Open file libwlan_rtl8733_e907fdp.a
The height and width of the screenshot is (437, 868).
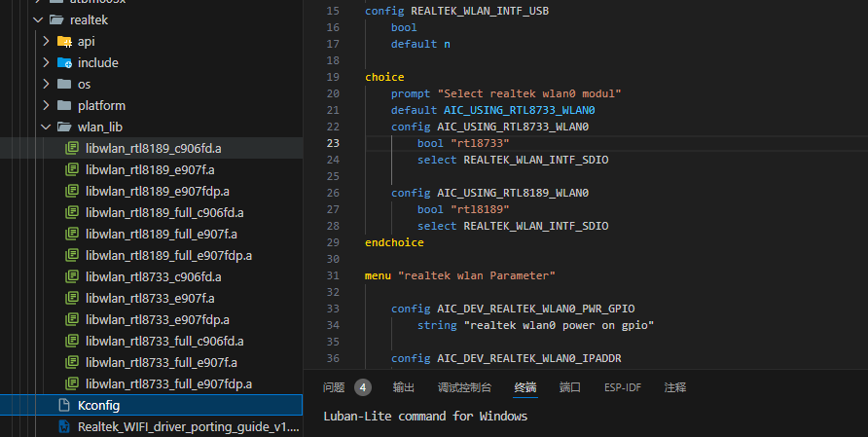(x=158, y=319)
